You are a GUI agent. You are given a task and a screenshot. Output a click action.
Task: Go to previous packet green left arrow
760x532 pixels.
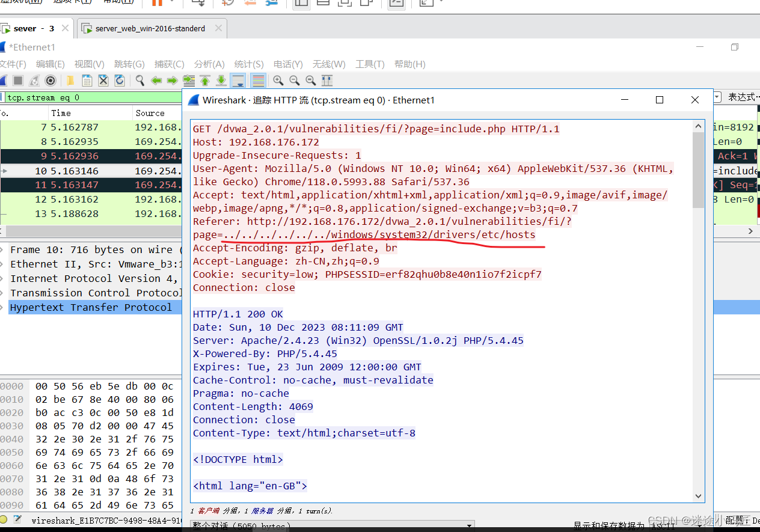pyautogui.click(x=156, y=80)
